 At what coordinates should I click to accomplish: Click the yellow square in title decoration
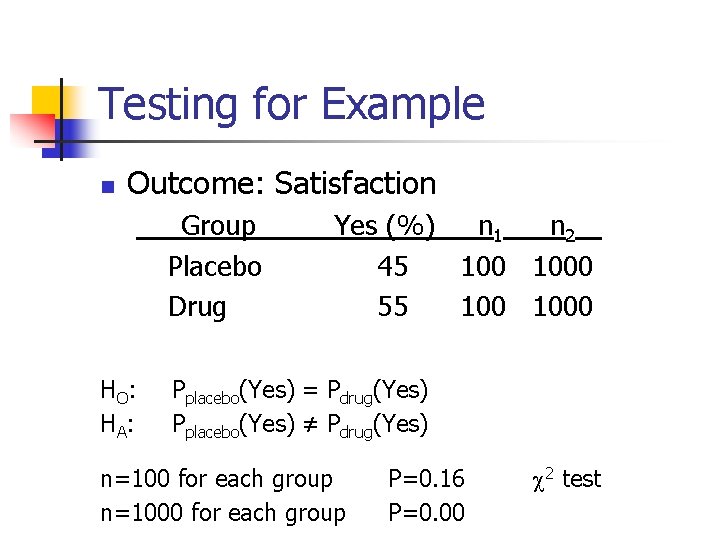[48, 100]
